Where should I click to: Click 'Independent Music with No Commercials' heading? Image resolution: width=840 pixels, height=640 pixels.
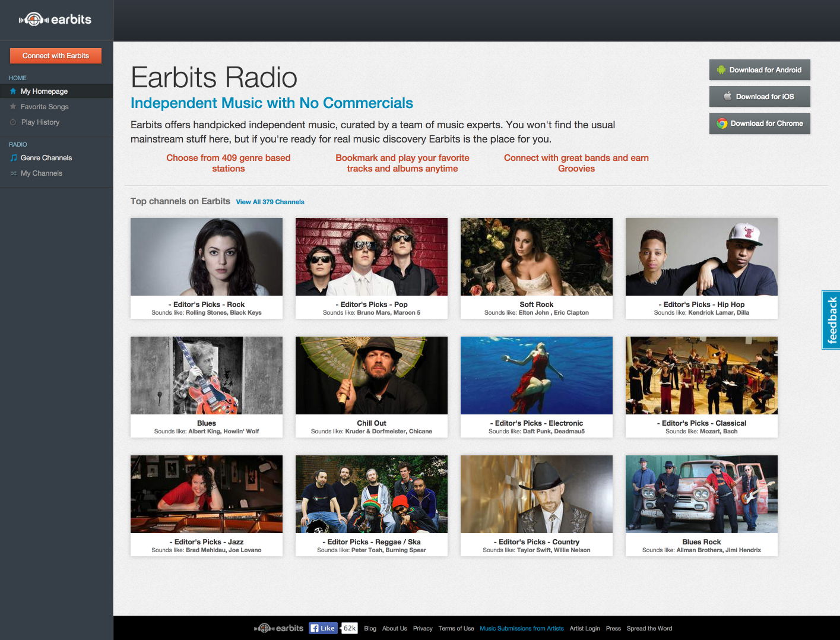(x=272, y=103)
